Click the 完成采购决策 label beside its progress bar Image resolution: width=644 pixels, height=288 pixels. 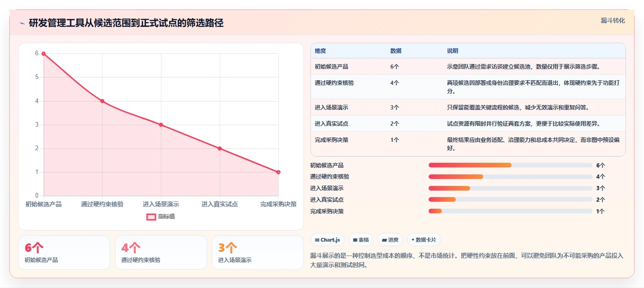coord(327,211)
